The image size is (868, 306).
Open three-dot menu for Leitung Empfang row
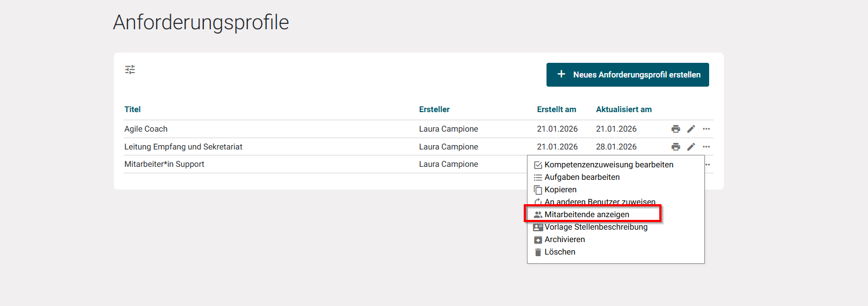point(706,147)
